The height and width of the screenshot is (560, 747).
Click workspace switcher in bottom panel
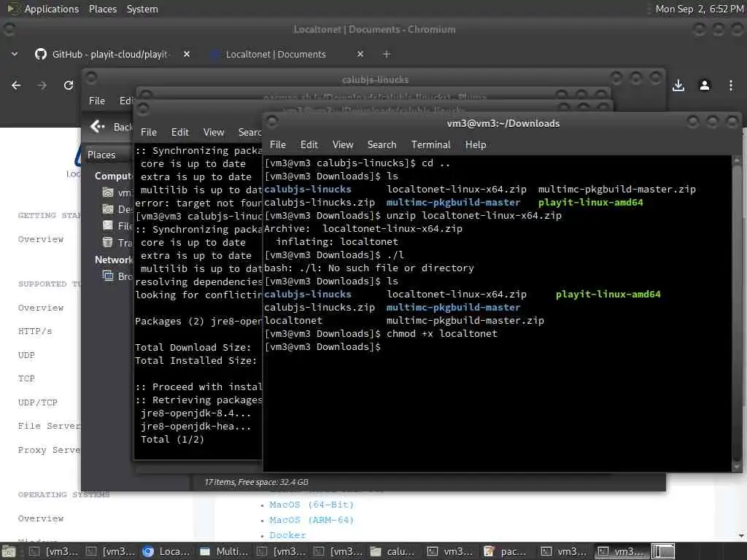(662, 551)
